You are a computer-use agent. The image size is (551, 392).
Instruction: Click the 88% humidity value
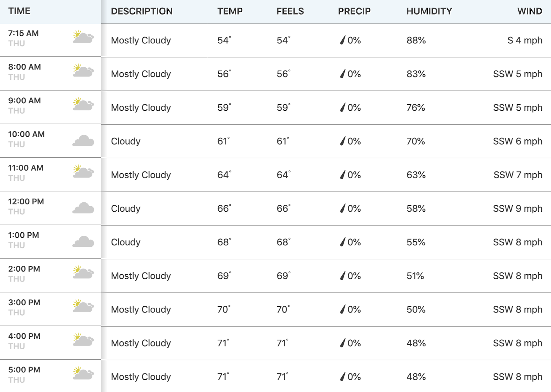pyautogui.click(x=416, y=40)
